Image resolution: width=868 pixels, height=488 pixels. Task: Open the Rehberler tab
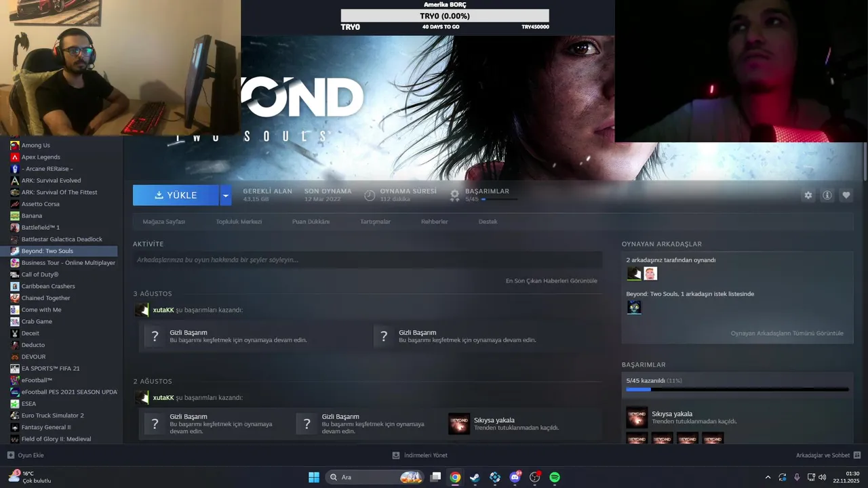(434, 222)
